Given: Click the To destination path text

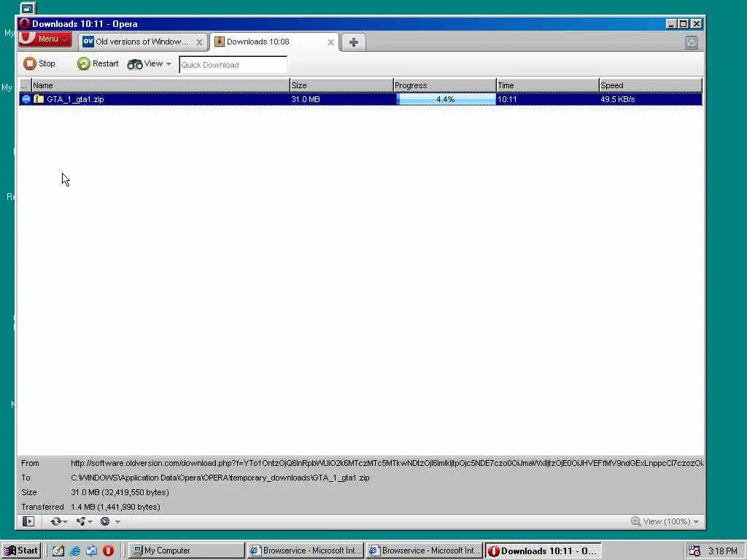Looking at the screenshot, I should tap(220, 478).
